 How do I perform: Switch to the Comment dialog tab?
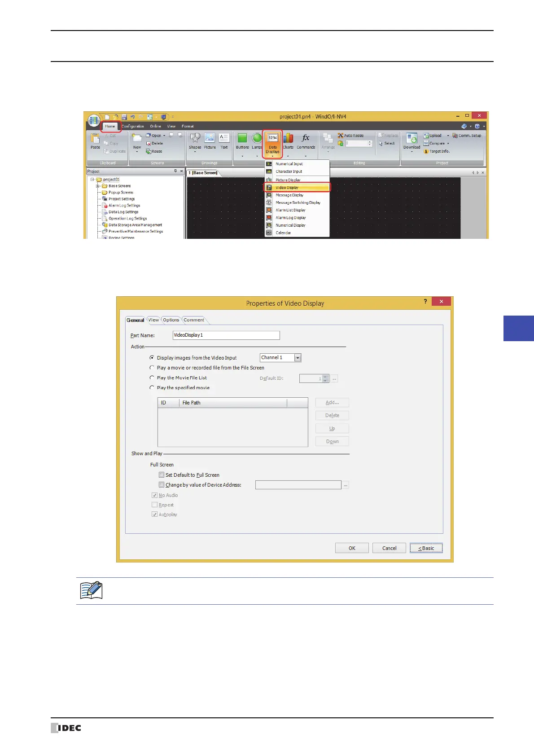[194, 320]
